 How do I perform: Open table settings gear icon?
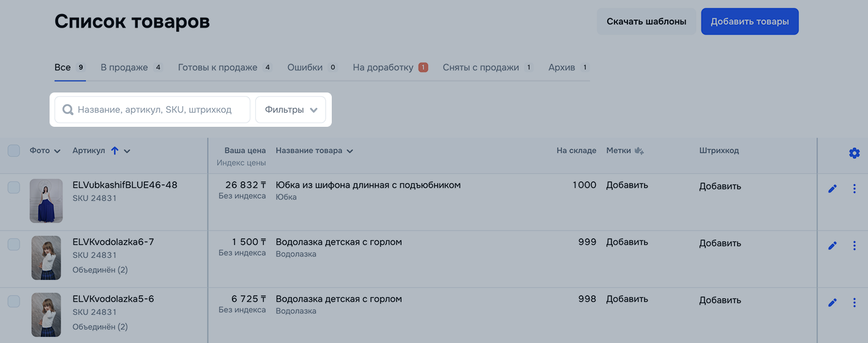click(855, 153)
